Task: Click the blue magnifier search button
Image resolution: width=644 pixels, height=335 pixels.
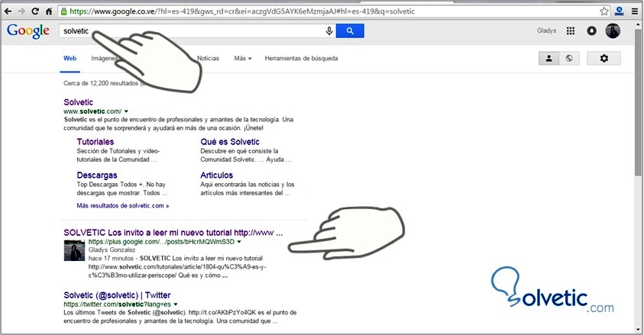Action: (350, 31)
